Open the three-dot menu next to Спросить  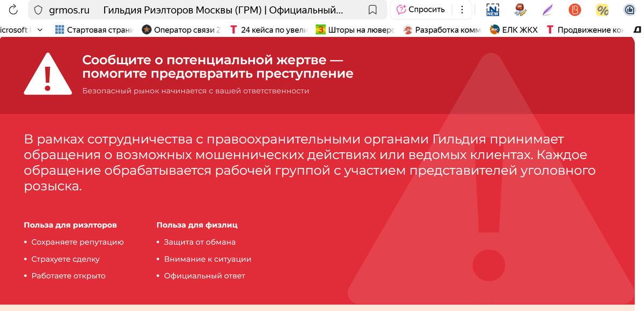pyautogui.click(x=462, y=10)
